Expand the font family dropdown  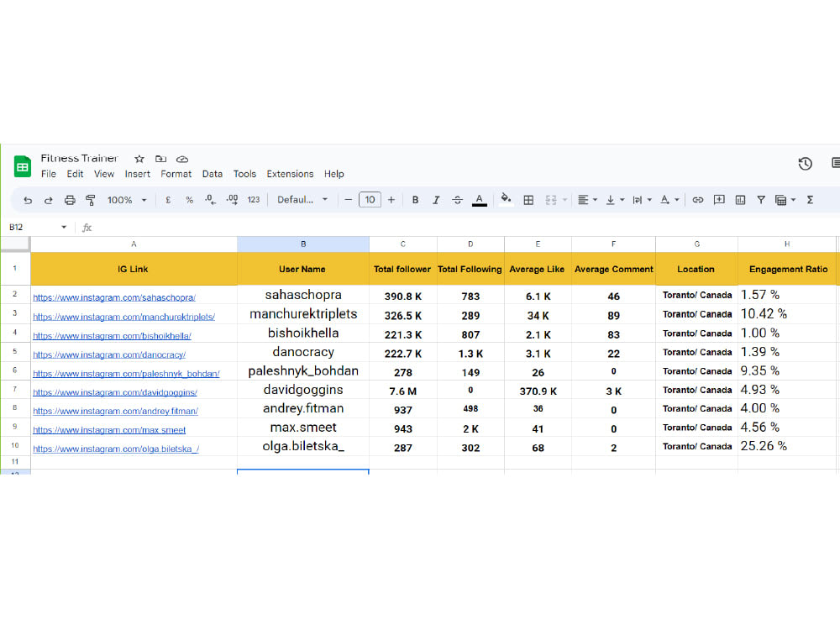tap(302, 200)
